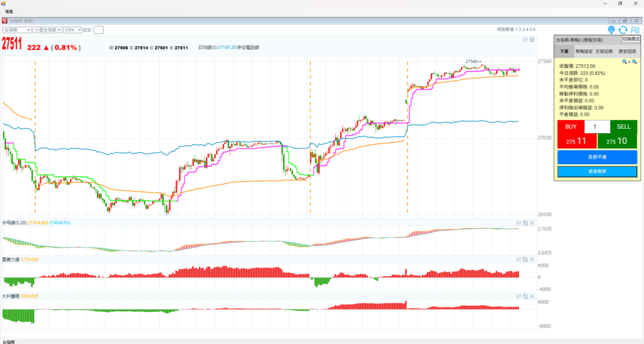Click the order quantity input field

[x=597, y=127]
